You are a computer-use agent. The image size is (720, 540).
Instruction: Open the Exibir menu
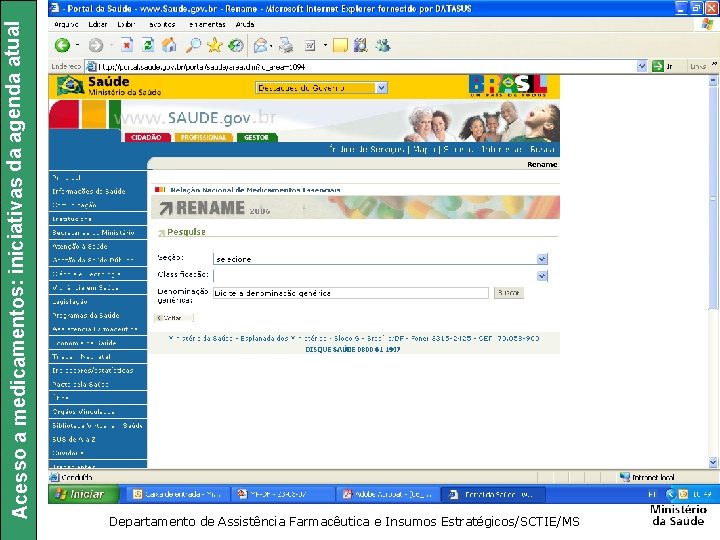pos(126,24)
